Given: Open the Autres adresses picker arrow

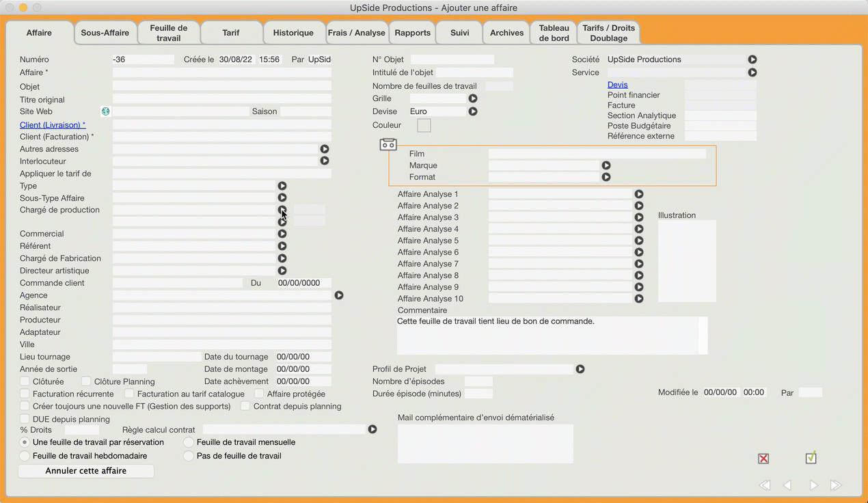Looking at the screenshot, I should pyautogui.click(x=325, y=149).
